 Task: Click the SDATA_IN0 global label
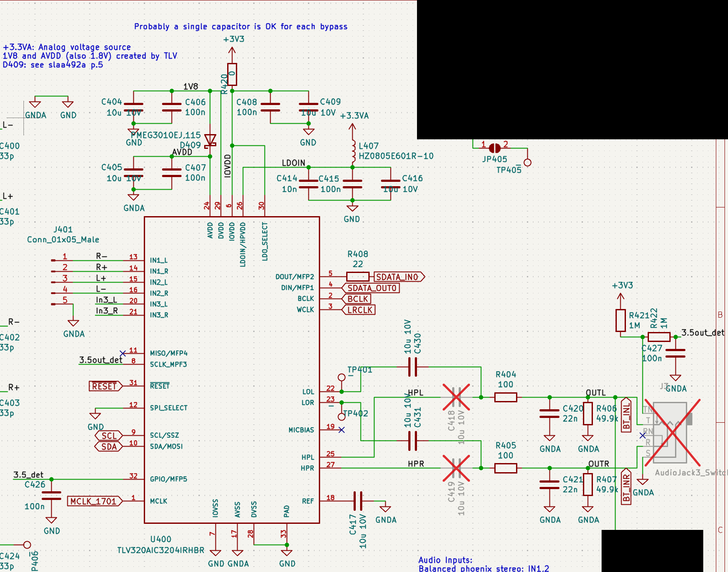click(x=399, y=277)
